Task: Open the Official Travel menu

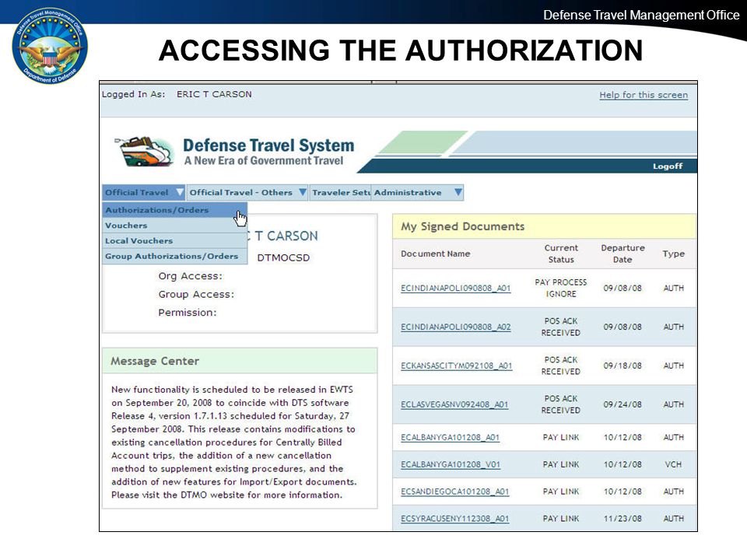Action: [x=143, y=192]
